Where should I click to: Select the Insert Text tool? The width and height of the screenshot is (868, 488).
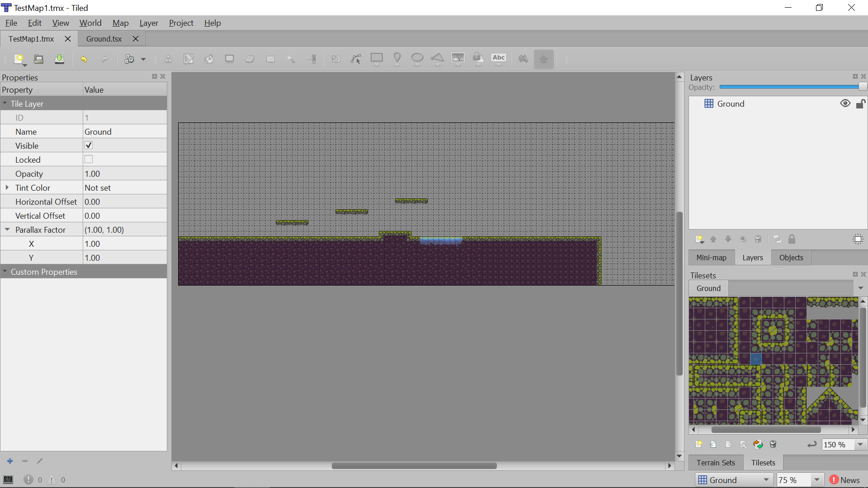[x=499, y=58]
